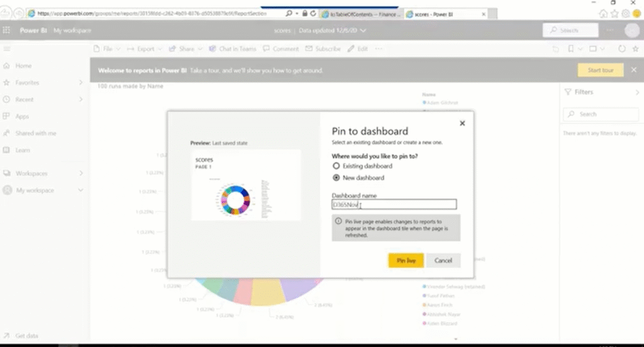644x347 pixels.
Task: Click the Dashboard name text field
Action: (x=394, y=205)
